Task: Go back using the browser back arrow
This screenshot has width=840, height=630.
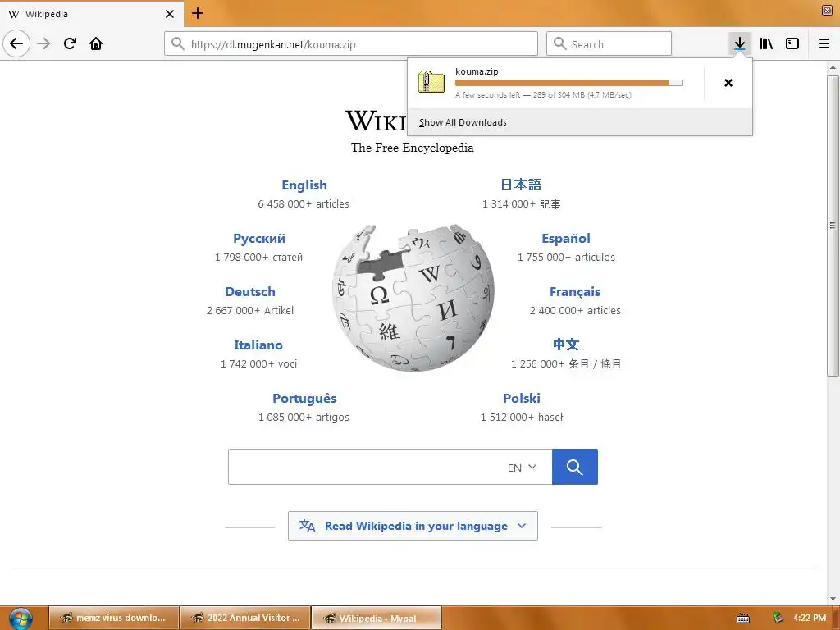Action: (x=16, y=43)
